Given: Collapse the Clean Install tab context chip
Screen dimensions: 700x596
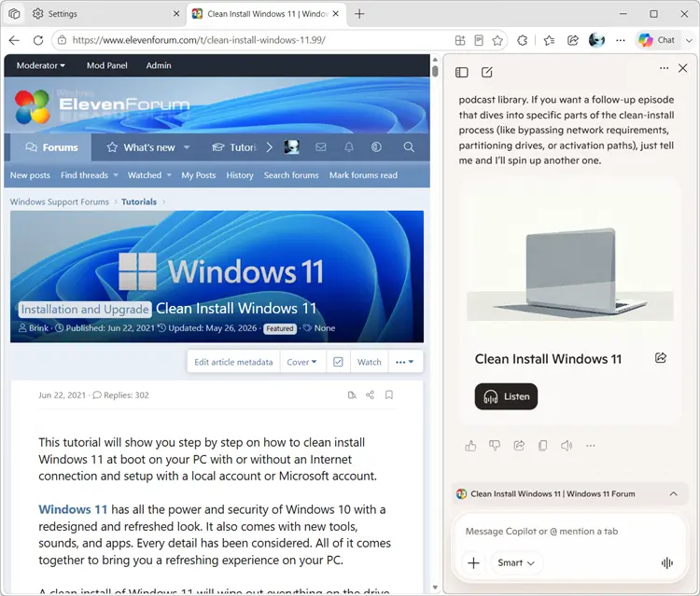Looking at the screenshot, I should point(673,493).
